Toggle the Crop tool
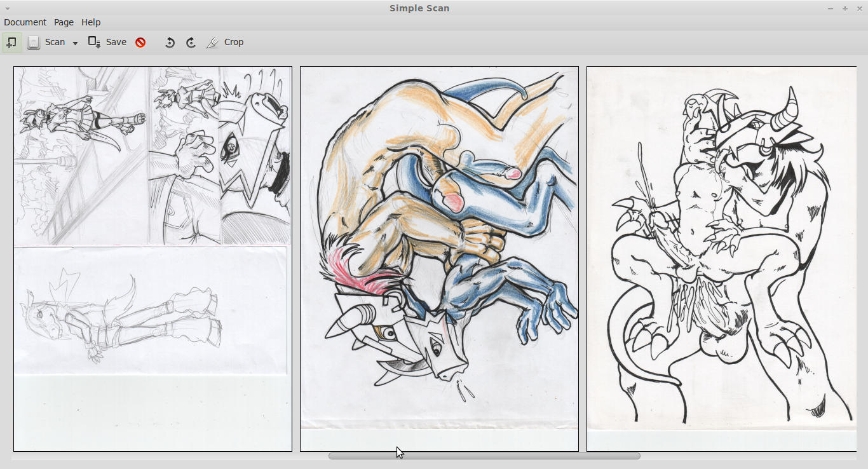Viewport: 868px width, 469px height. pos(225,43)
